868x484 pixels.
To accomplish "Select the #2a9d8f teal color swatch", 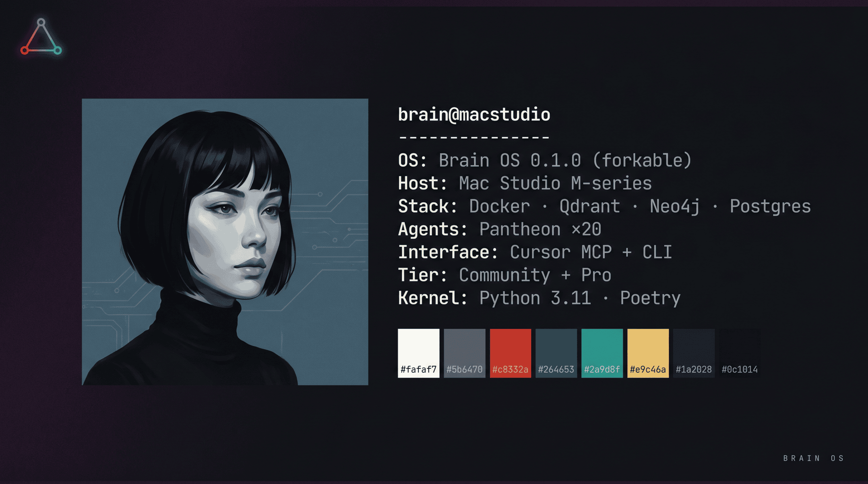I will point(602,353).
